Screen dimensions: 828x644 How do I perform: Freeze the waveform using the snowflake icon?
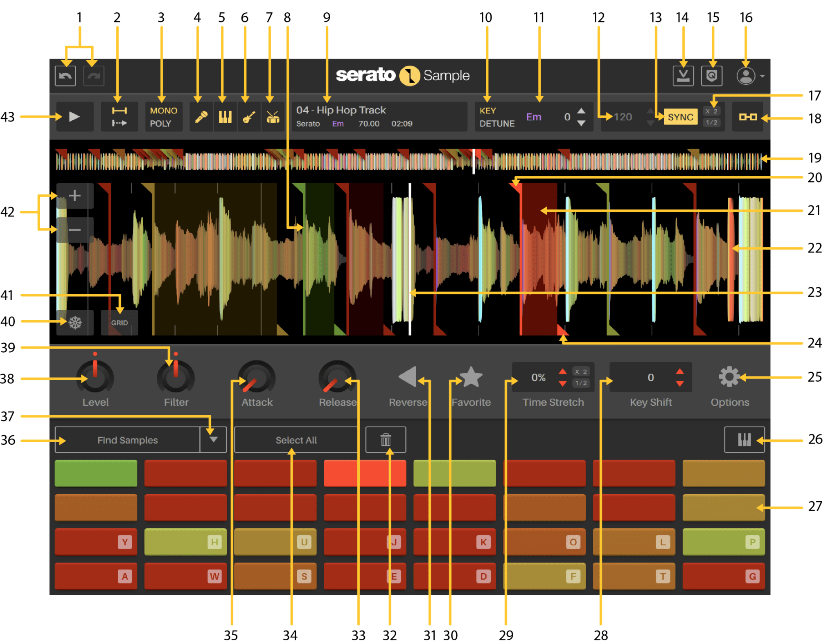pyautogui.click(x=75, y=323)
